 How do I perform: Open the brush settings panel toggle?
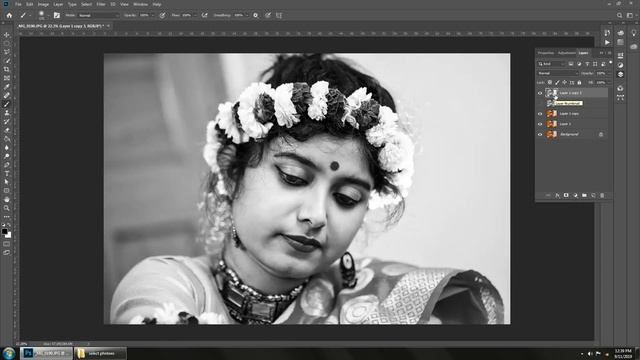click(57, 15)
